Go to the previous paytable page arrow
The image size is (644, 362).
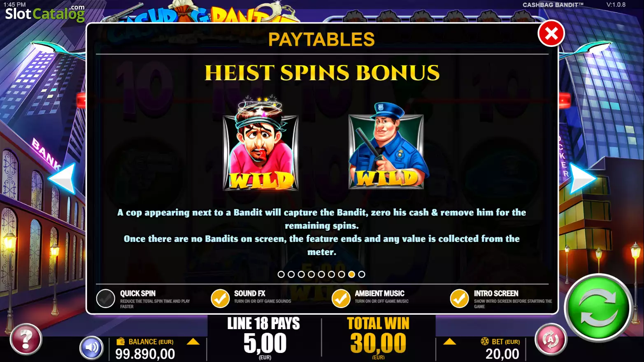click(x=62, y=179)
